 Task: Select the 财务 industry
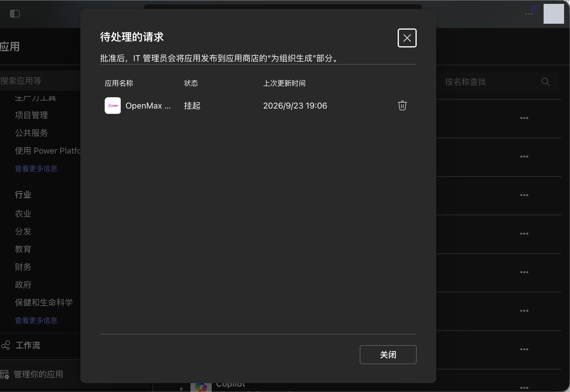point(23,267)
